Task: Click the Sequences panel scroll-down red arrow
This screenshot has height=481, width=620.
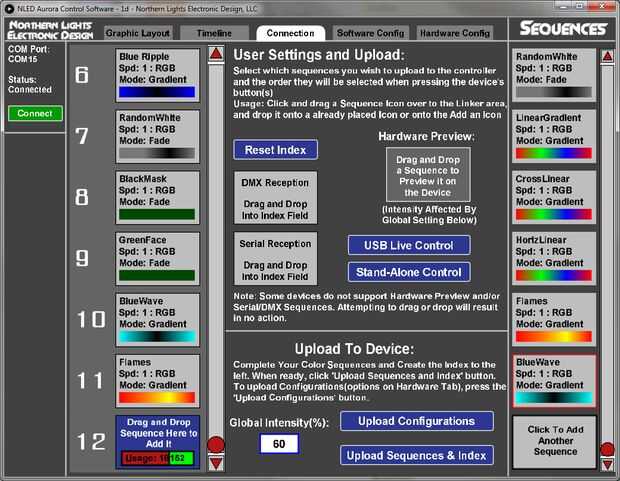Action: click(607, 464)
